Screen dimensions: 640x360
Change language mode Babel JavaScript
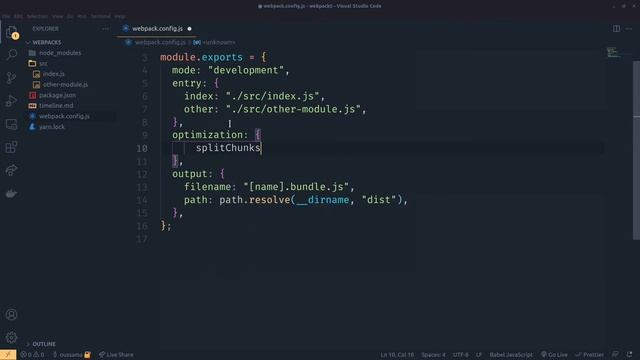tap(511, 355)
